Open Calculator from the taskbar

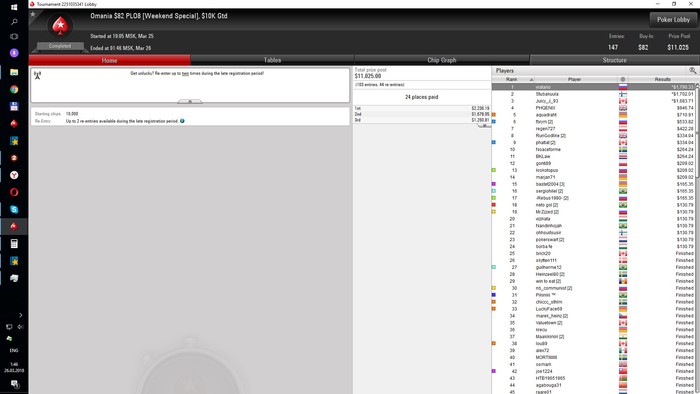pos(14,244)
